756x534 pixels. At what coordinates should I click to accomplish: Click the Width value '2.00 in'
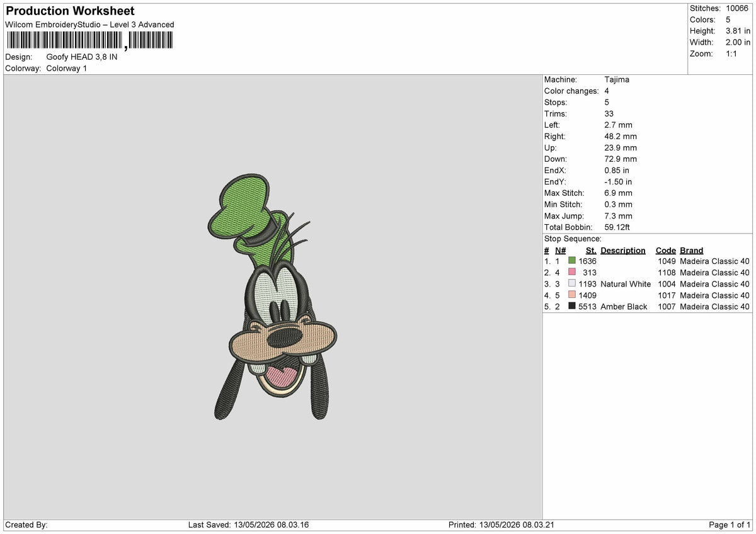(738, 42)
